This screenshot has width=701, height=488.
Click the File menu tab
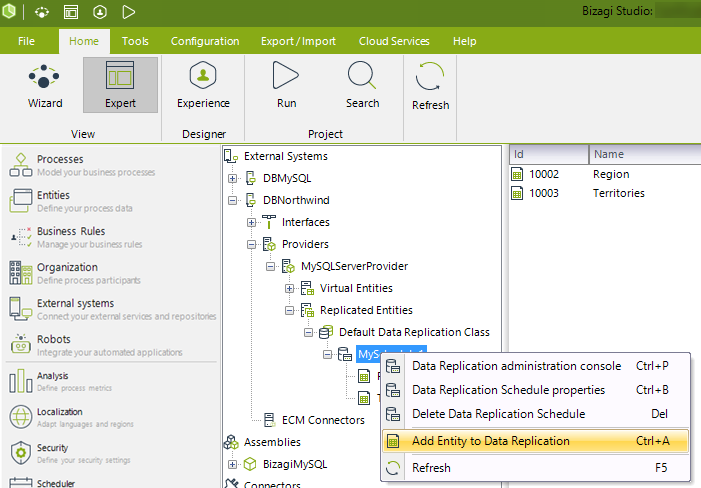point(26,41)
